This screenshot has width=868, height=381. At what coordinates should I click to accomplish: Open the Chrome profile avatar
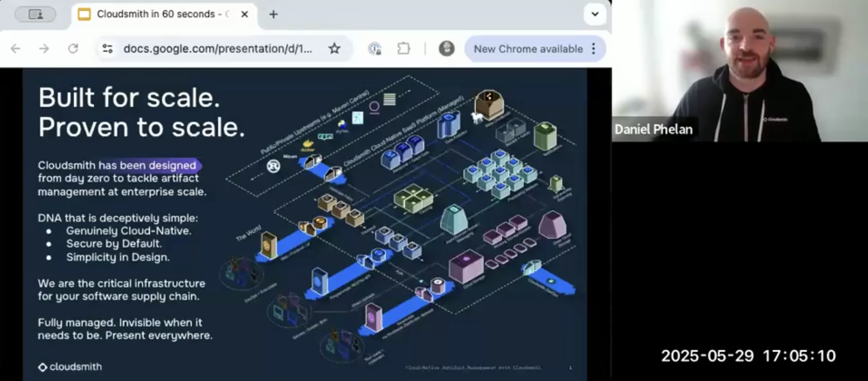coord(446,49)
